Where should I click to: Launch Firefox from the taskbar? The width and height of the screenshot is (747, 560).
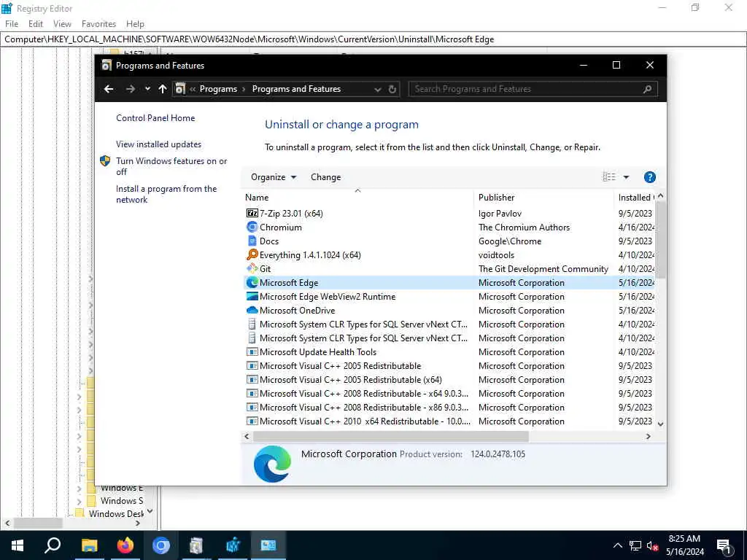pyautogui.click(x=125, y=545)
